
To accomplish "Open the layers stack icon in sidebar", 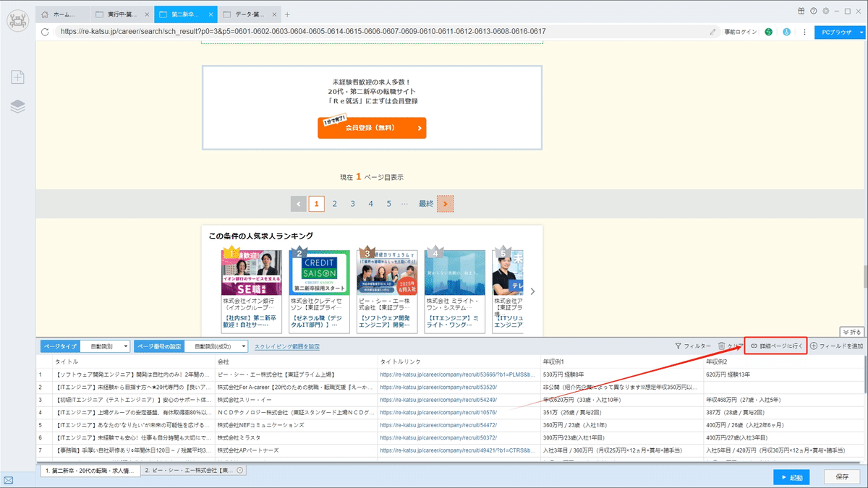I will coord(18,106).
